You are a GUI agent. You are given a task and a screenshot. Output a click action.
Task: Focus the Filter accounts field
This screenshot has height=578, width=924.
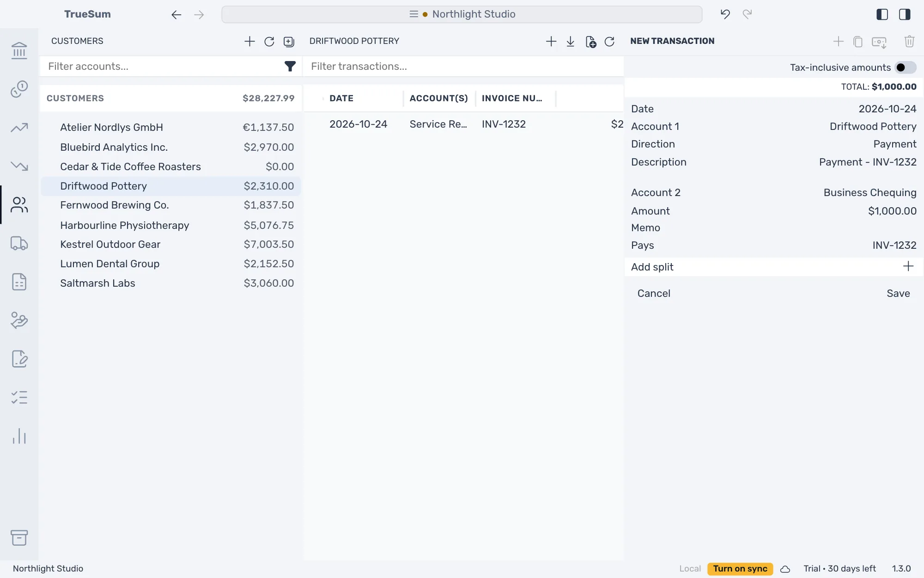pyautogui.click(x=164, y=67)
